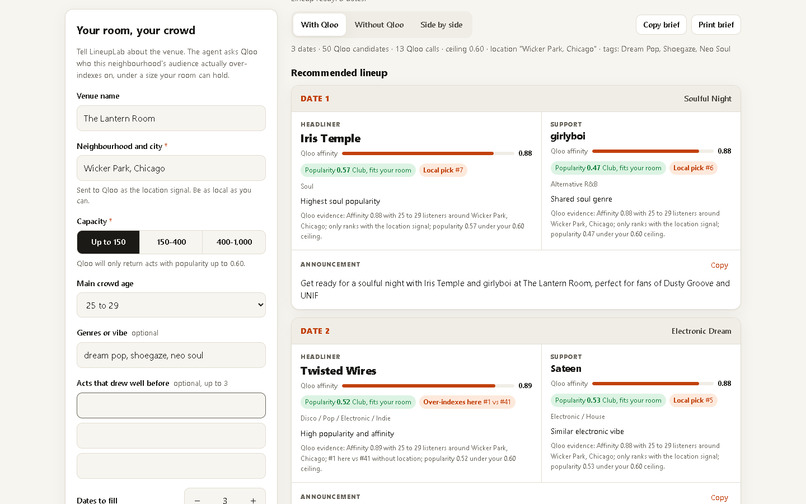Viewport: 806px width, 504px height.
Task: Click the Recommended lineup heading
Action: click(x=339, y=73)
